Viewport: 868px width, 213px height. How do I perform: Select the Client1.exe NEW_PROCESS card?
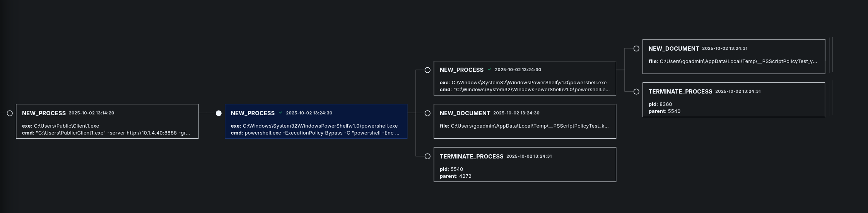tap(107, 121)
